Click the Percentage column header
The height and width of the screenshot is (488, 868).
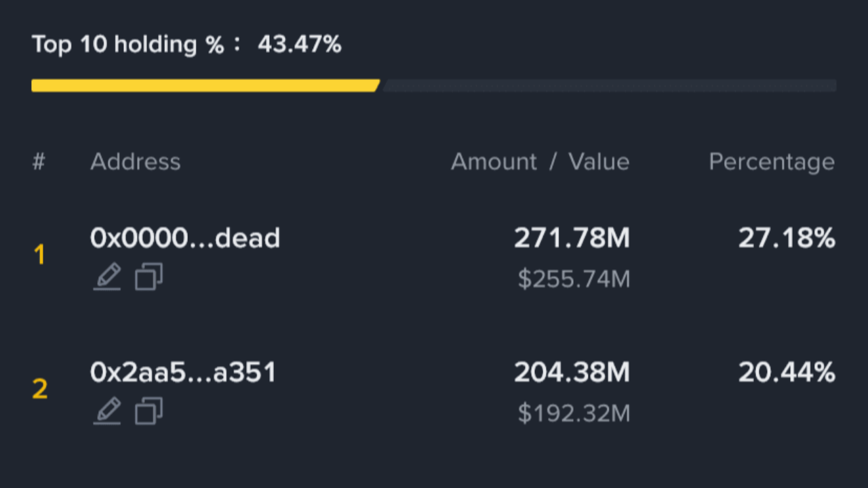pyautogui.click(x=771, y=161)
